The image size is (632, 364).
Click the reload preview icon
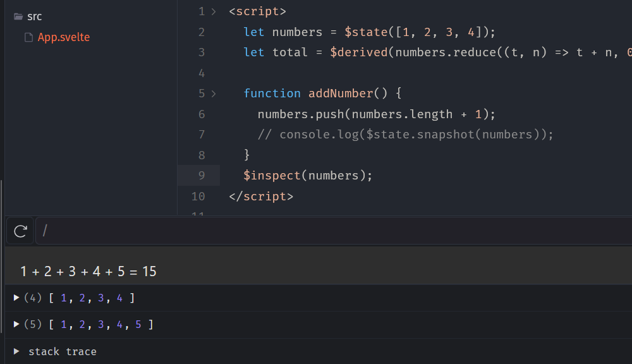[20, 231]
